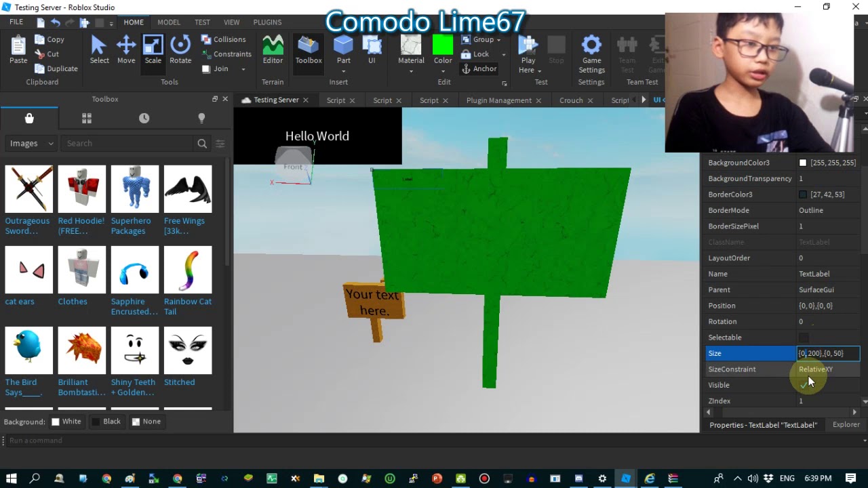Image resolution: width=868 pixels, height=488 pixels.
Task: Close the Crouch script tab
Action: (590, 100)
